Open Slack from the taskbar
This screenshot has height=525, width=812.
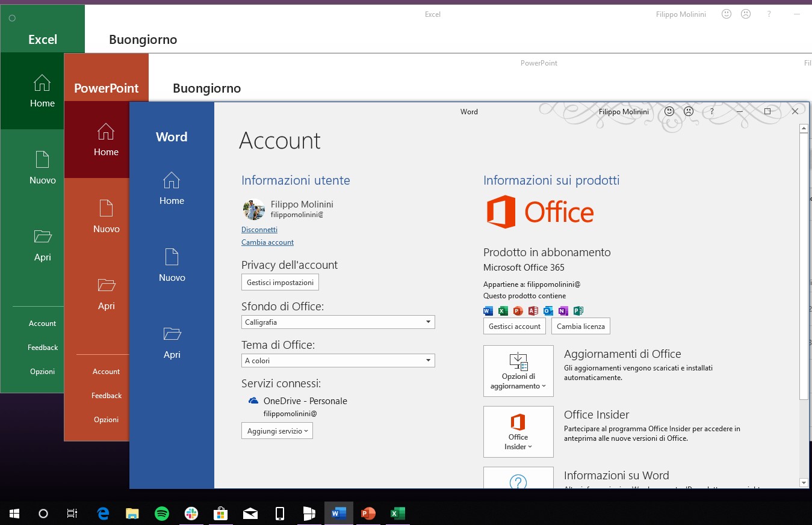coord(191,514)
